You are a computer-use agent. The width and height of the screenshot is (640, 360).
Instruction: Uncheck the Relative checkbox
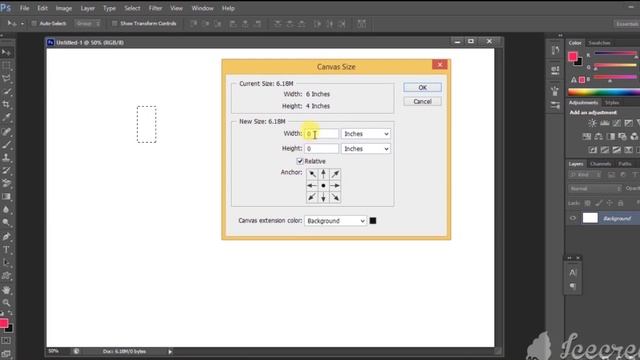point(300,161)
